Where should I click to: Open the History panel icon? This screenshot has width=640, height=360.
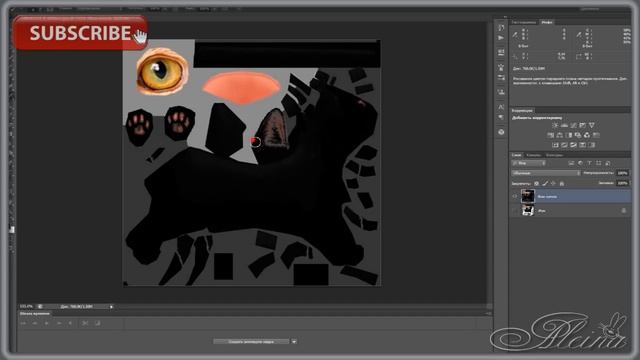(501, 27)
